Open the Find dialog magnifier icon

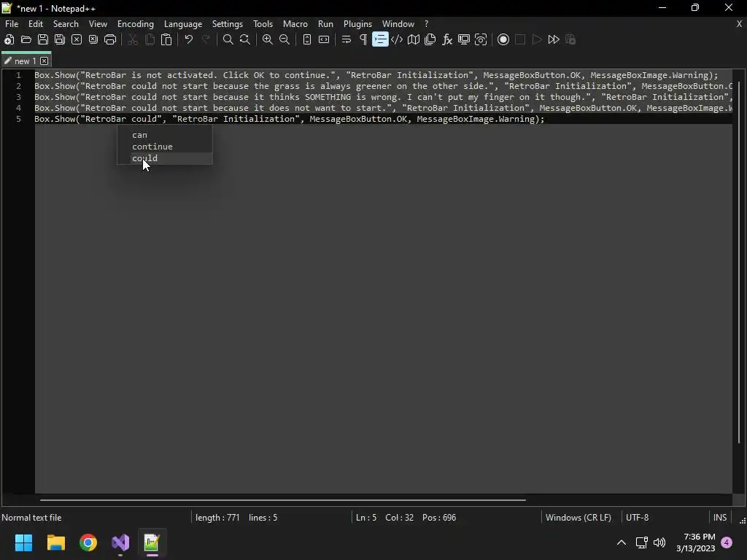point(228,39)
